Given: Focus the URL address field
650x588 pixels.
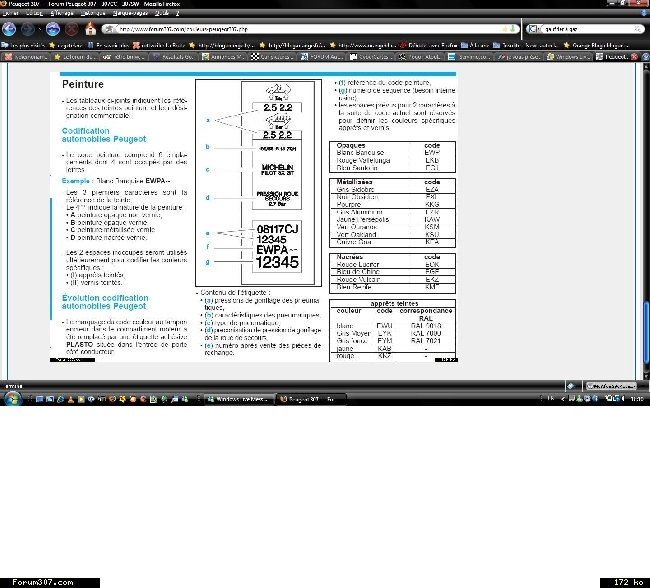Looking at the screenshot, I should 309,29.
